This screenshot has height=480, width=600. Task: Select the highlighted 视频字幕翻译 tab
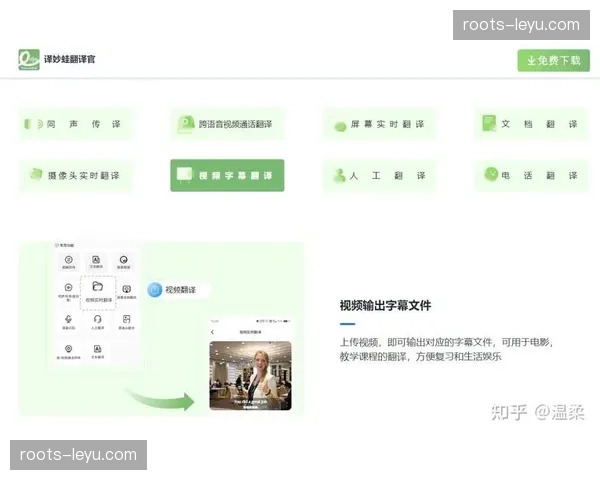(227, 175)
